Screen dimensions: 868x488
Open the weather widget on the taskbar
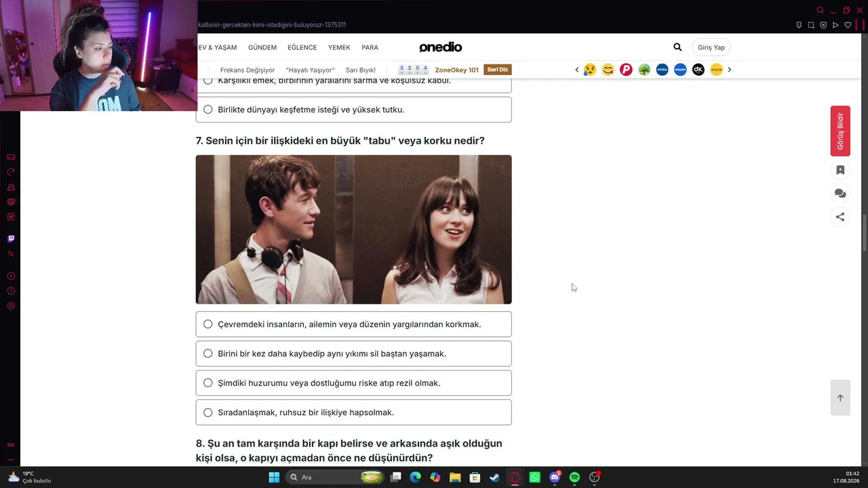click(30, 477)
